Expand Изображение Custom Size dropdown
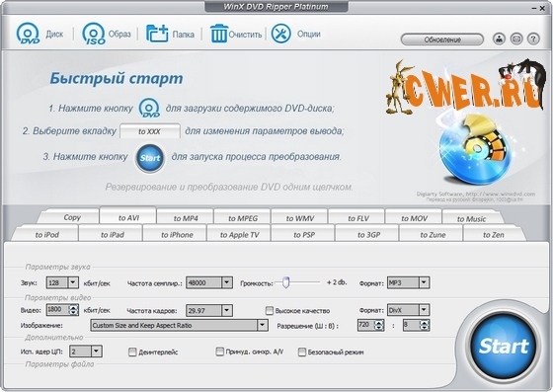The height and width of the screenshot is (392, 553). pos(179,325)
